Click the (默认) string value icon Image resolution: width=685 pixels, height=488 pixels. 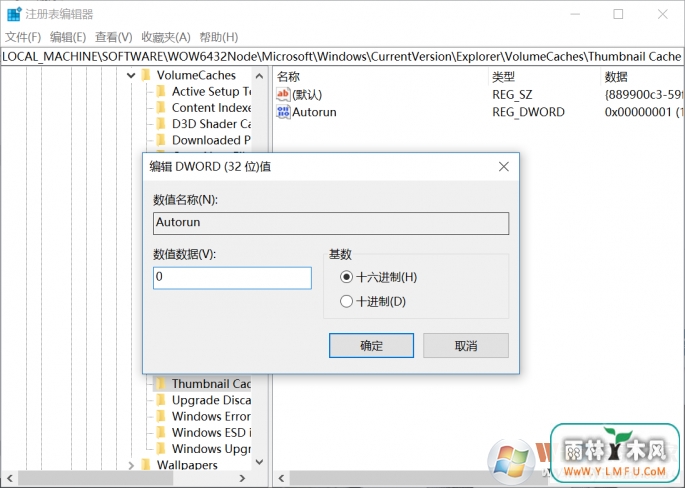pos(283,94)
